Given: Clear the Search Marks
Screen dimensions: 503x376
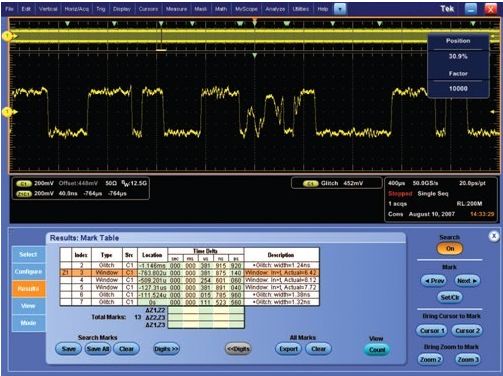Looking at the screenshot, I should click(126, 349).
